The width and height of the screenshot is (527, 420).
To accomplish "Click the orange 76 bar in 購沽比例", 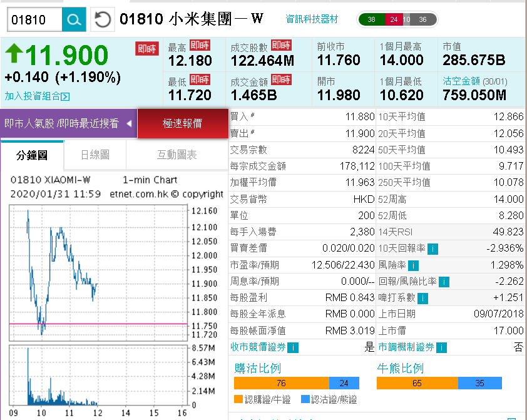I will pos(282,383).
